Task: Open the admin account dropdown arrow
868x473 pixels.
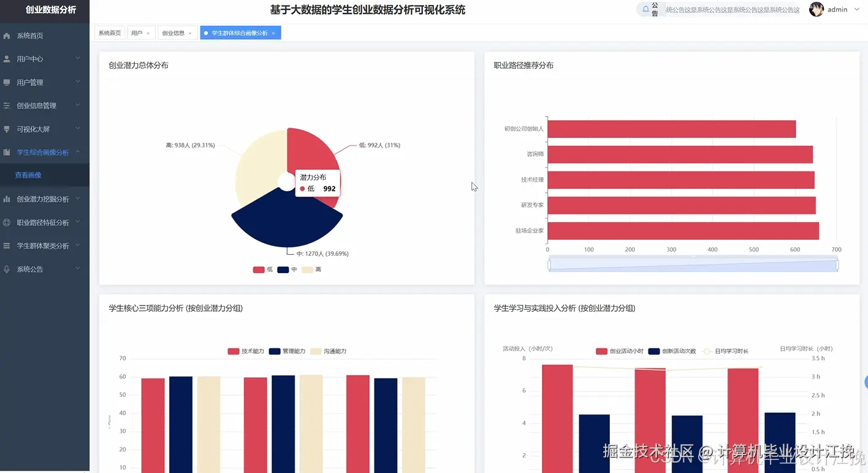Action: coord(857,9)
